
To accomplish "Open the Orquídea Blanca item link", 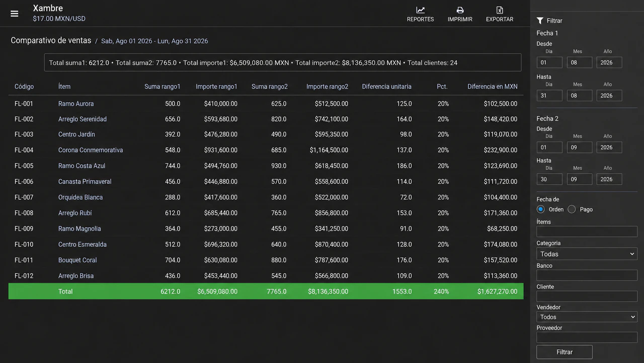I will (x=80, y=197).
